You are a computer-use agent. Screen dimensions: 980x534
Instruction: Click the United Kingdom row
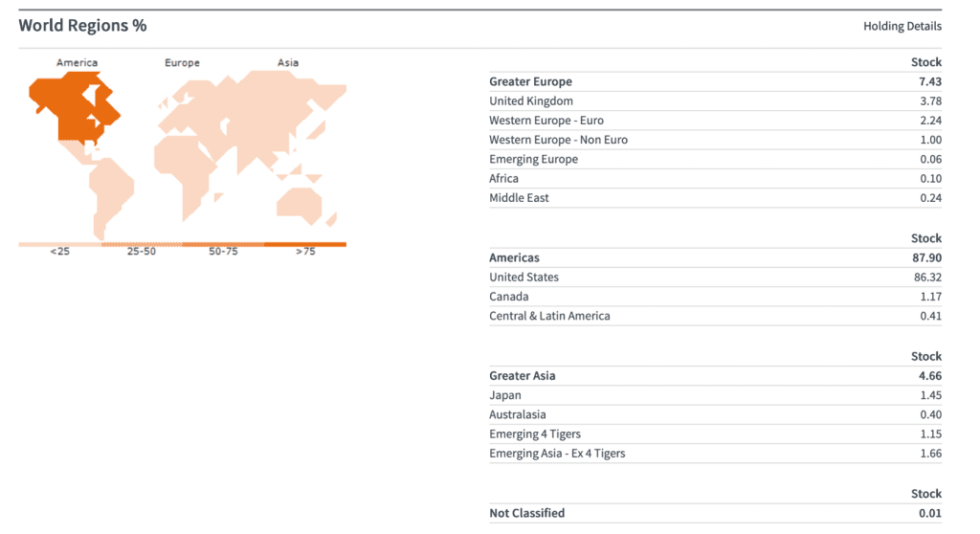(x=531, y=101)
